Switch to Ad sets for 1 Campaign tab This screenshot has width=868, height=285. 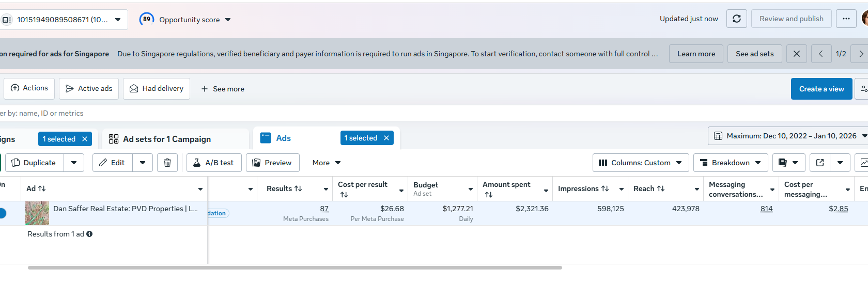(167, 139)
